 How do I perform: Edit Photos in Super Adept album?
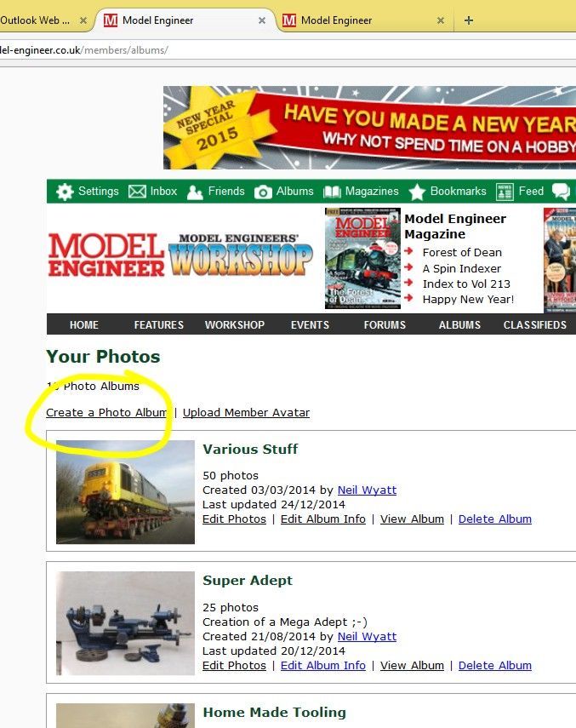234,665
